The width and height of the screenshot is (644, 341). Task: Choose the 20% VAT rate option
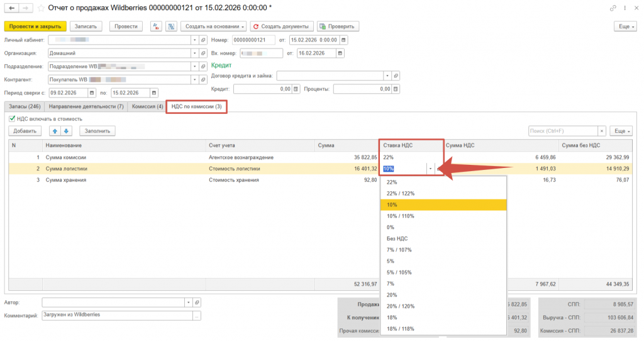[392, 295]
